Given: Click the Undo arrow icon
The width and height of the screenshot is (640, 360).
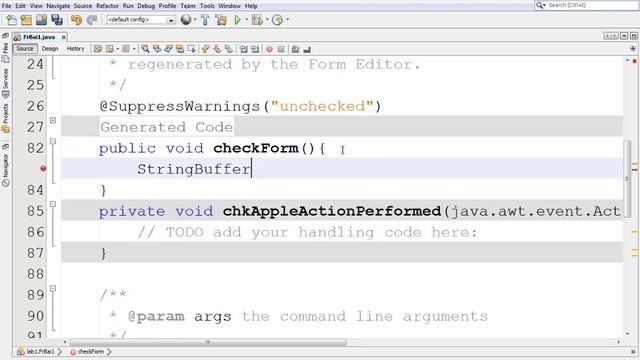Looking at the screenshot, I should pyautogui.click(x=76, y=20).
